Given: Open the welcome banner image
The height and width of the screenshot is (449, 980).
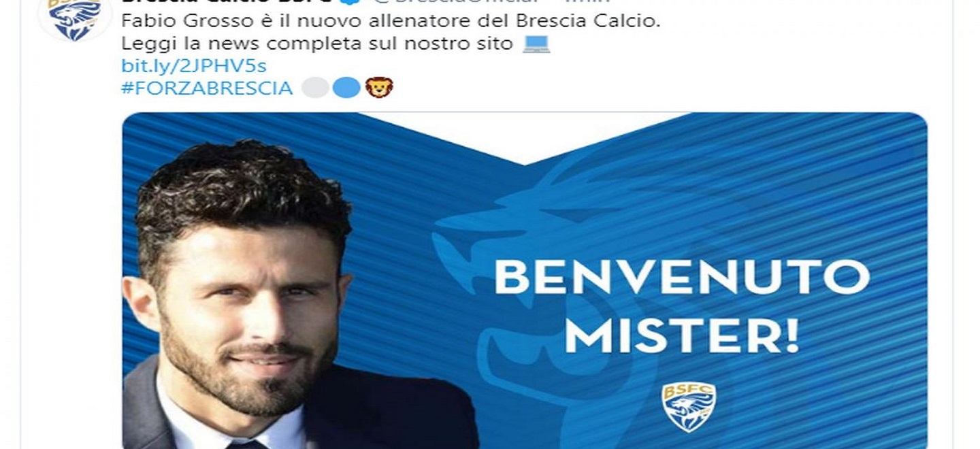Looking at the screenshot, I should click(525, 280).
